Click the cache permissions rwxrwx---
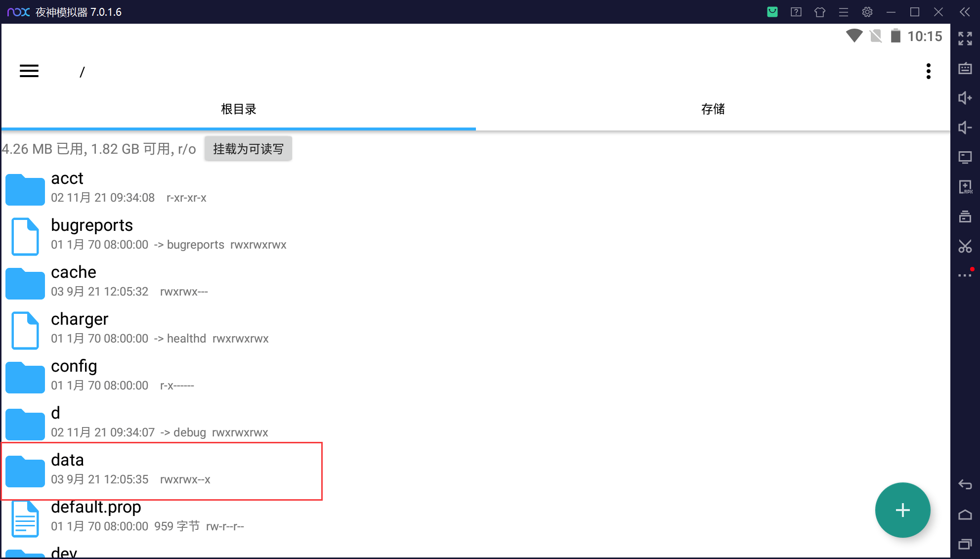Image resolution: width=980 pixels, height=559 pixels. [x=184, y=292]
